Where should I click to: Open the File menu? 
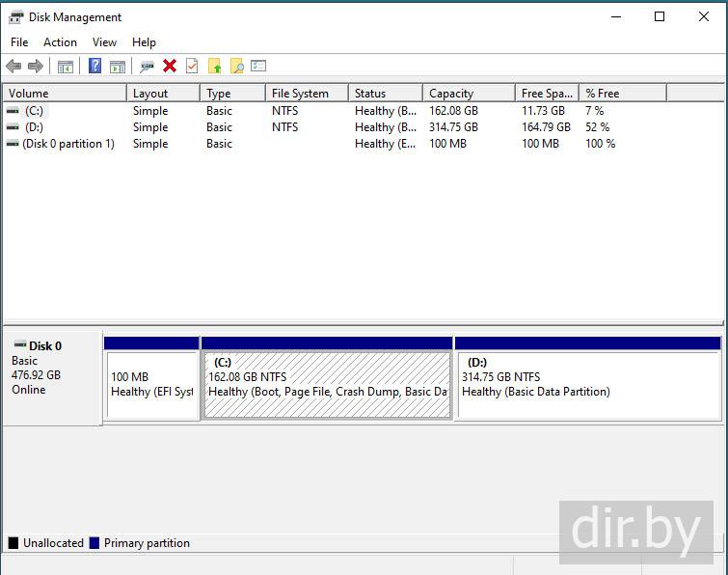(x=19, y=42)
